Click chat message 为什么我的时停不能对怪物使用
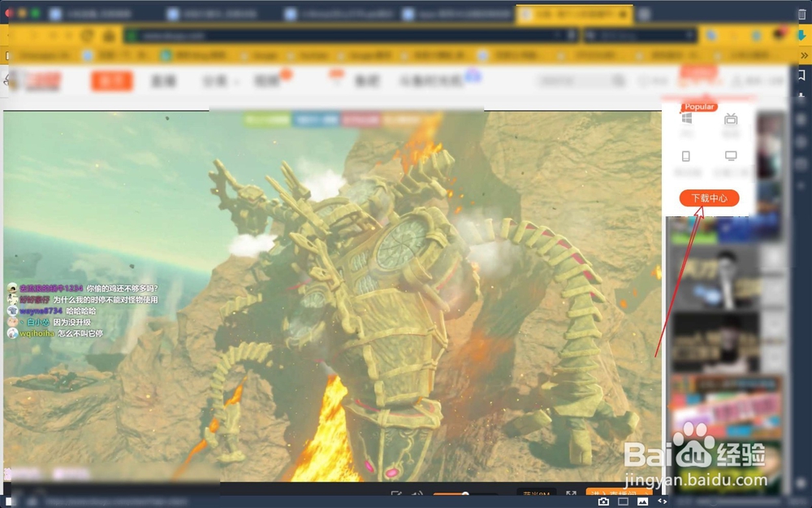Image resolution: width=812 pixels, height=508 pixels. coord(106,300)
